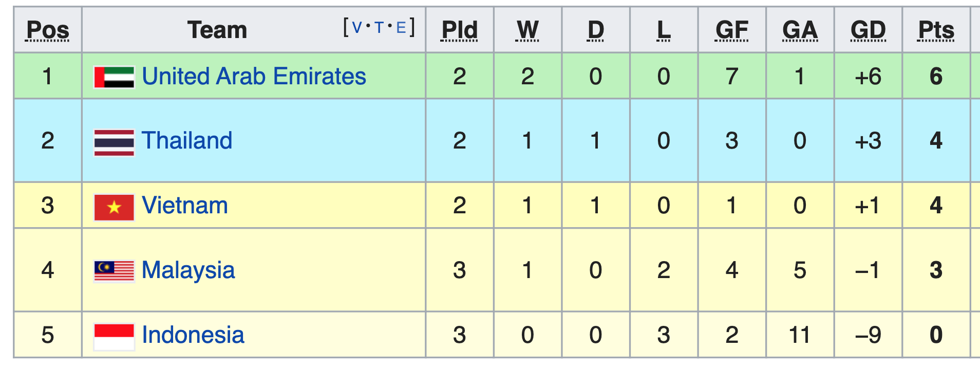Viewport: 980px width, 367px height.
Task: Click the United Arab Emirates flag icon
Action: pos(114,77)
